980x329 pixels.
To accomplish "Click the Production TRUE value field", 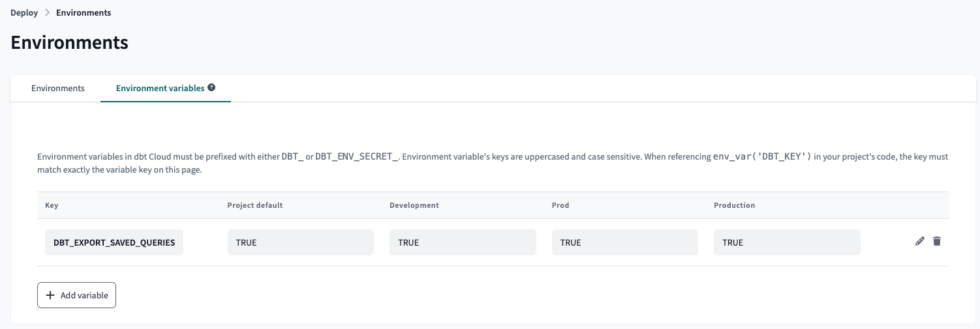I will pos(787,242).
